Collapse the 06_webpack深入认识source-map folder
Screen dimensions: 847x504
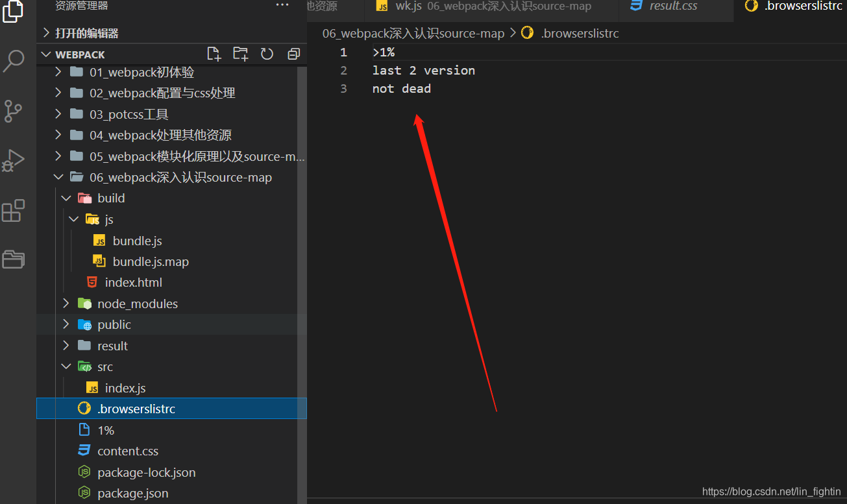[58, 177]
